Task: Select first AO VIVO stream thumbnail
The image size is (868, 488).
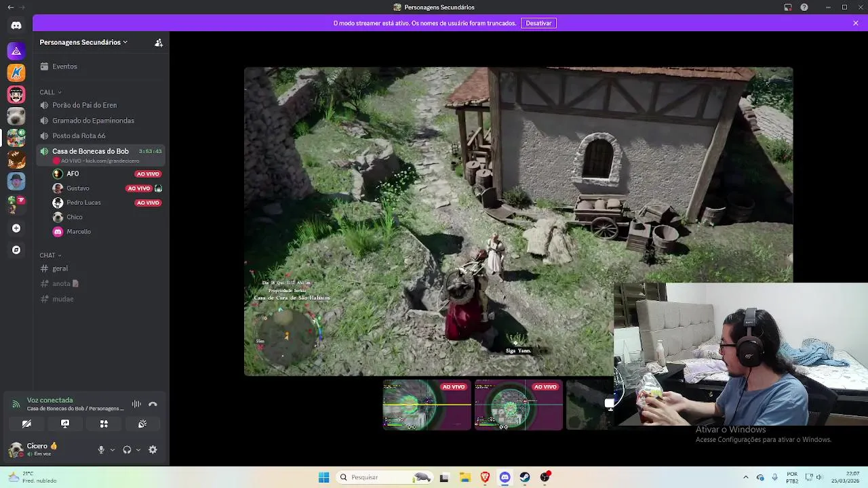Action: [427, 405]
